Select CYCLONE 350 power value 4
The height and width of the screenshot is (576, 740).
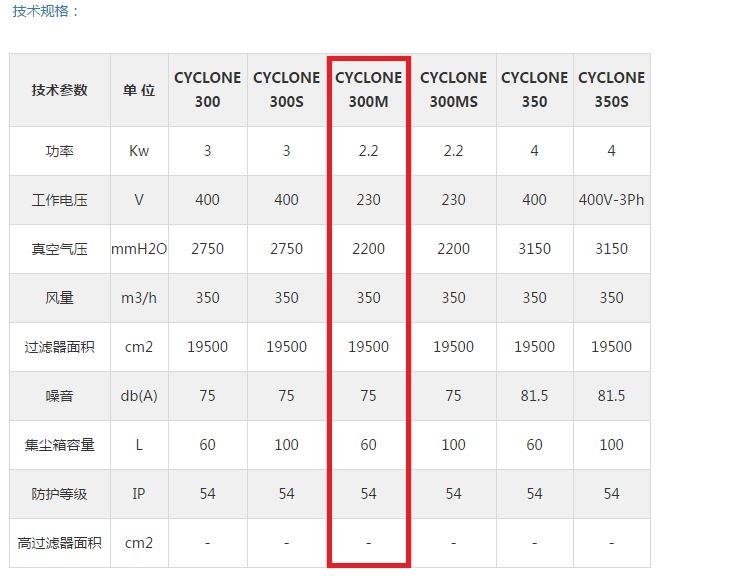(x=535, y=151)
